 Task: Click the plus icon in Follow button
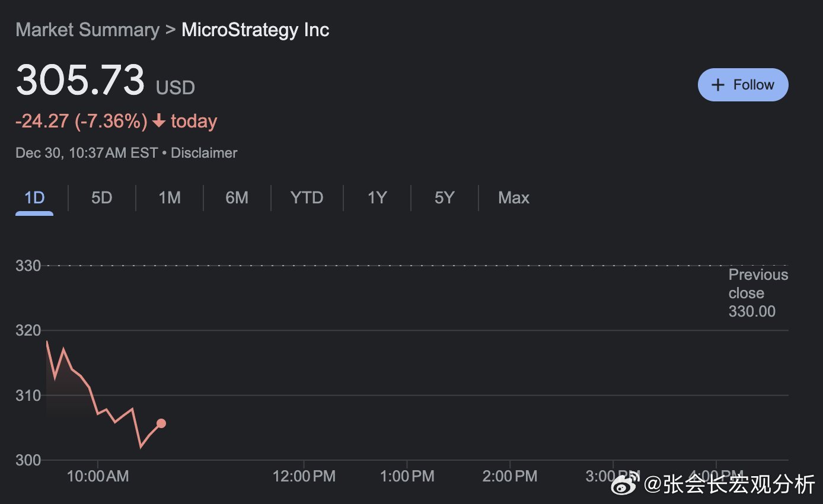[717, 85]
